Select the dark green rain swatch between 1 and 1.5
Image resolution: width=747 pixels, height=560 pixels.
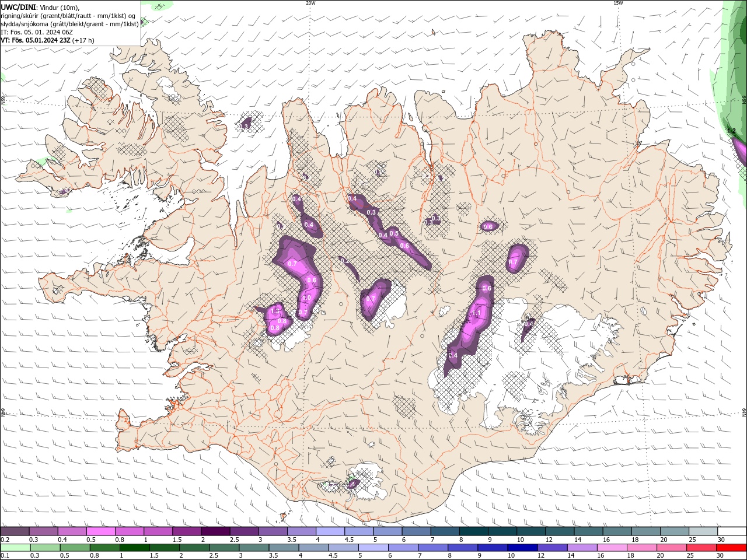[135, 547]
